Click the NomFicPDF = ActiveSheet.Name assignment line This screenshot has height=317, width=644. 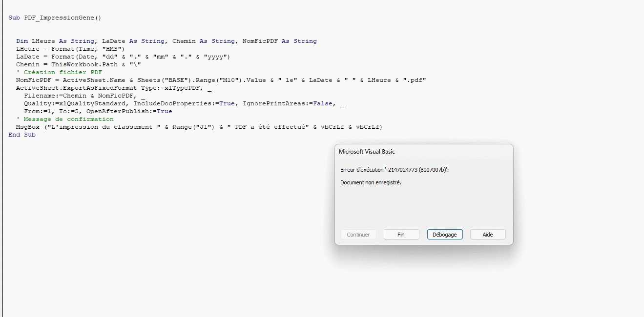[221, 80]
